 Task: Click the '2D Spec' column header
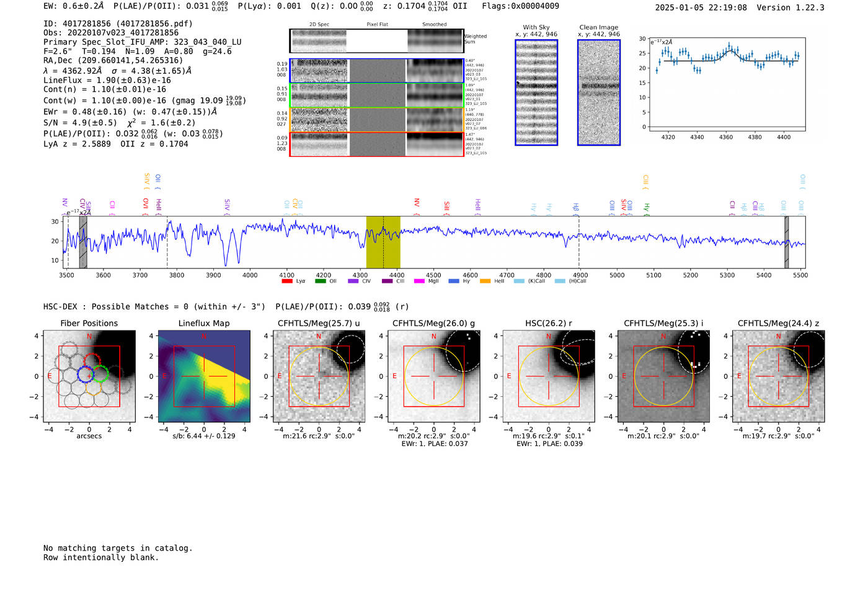[319, 25]
